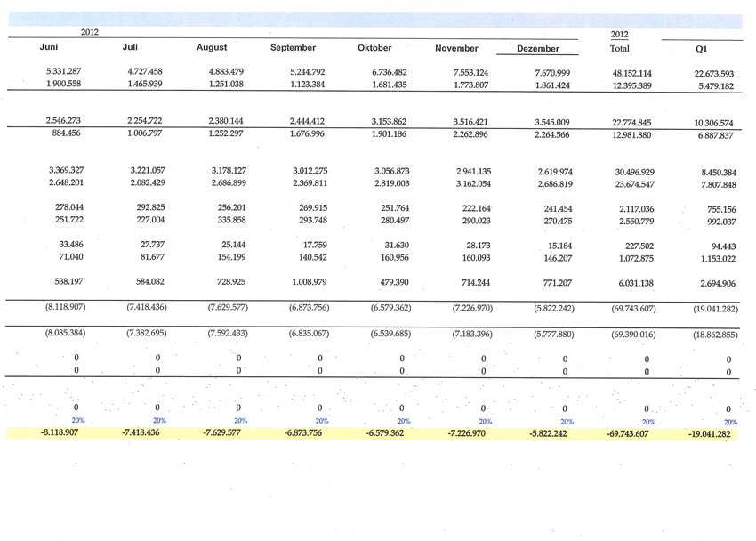Select the August column header
Screen dimensions: 756x541
212,47
